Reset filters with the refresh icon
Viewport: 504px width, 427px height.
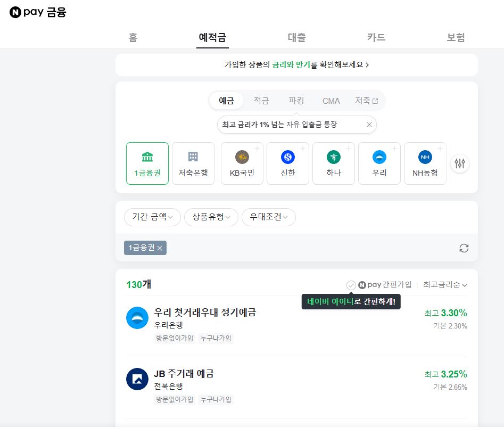(x=464, y=248)
